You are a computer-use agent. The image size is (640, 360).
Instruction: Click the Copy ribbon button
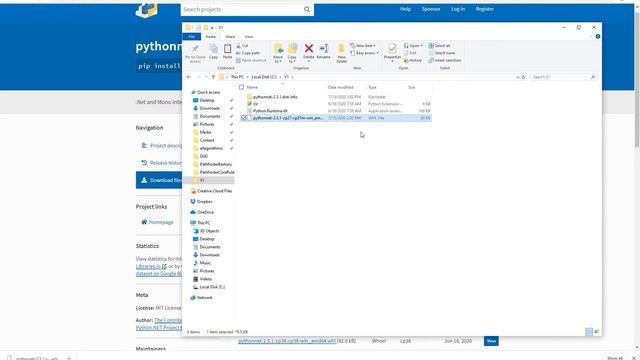[x=213, y=52]
